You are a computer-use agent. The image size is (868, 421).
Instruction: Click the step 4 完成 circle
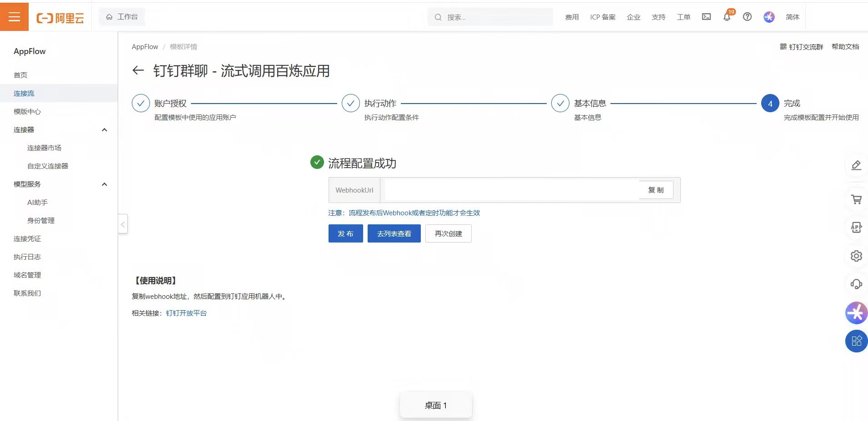pos(770,104)
